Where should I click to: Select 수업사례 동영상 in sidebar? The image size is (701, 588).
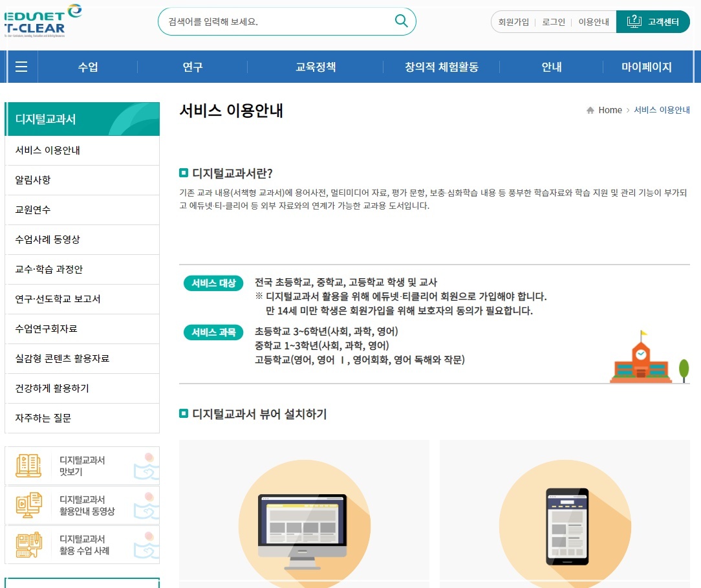[82, 240]
